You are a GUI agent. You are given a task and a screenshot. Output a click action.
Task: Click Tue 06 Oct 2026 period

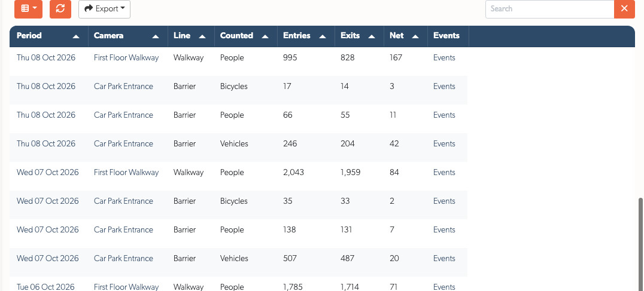click(x=45, y=287)
